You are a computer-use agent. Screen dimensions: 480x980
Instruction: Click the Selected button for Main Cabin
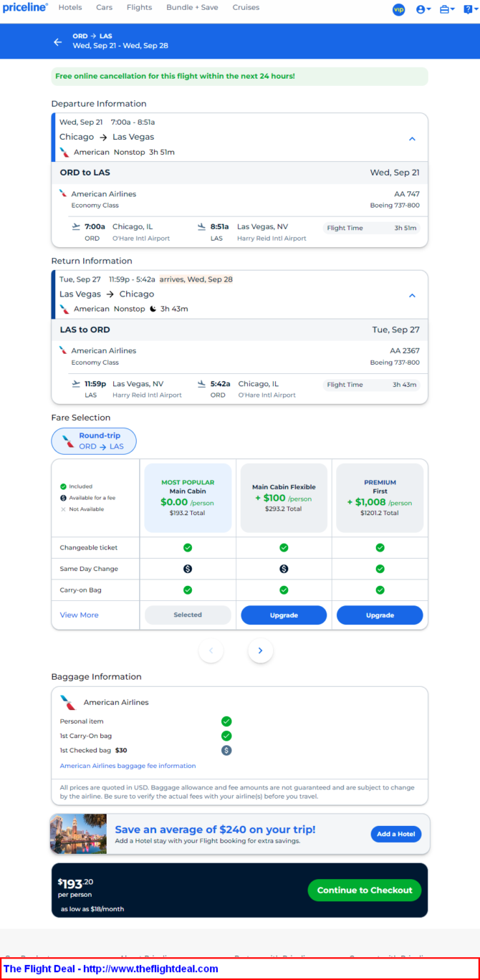coord(188,615)
